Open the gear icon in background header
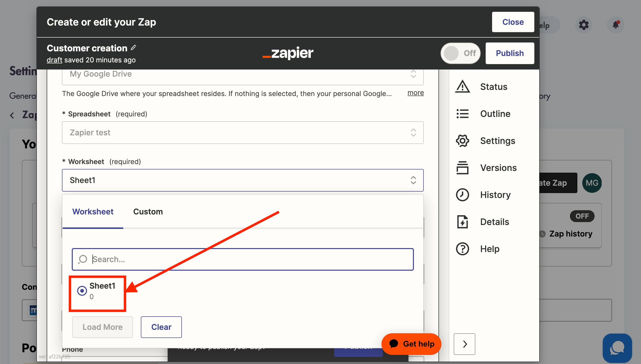Viewport: 641px width, 364px height. coord(583,25)
